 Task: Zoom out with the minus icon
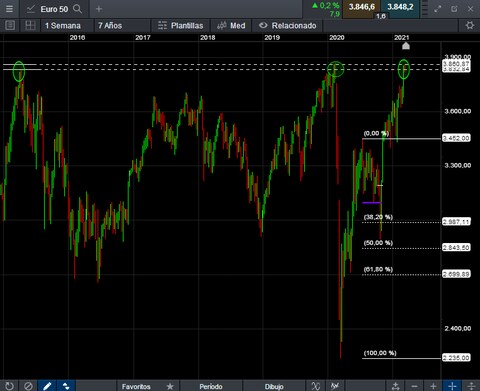click(x=414, y=386)
